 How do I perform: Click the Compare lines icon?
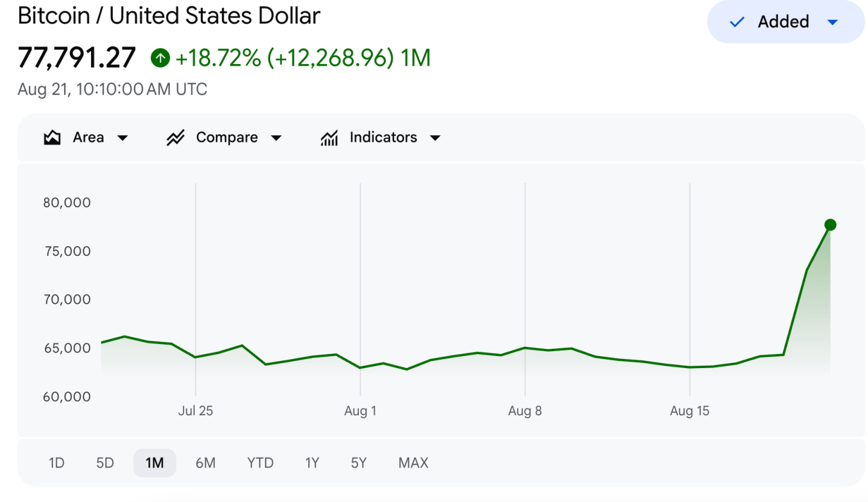(x=175, y=138)
